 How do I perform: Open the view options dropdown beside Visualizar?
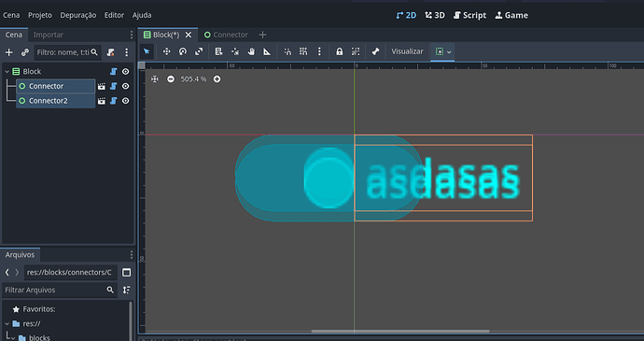point(442,51)
